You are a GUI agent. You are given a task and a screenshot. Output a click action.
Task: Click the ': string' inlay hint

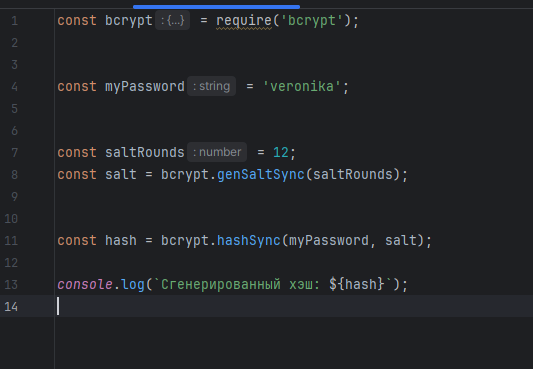211,86
